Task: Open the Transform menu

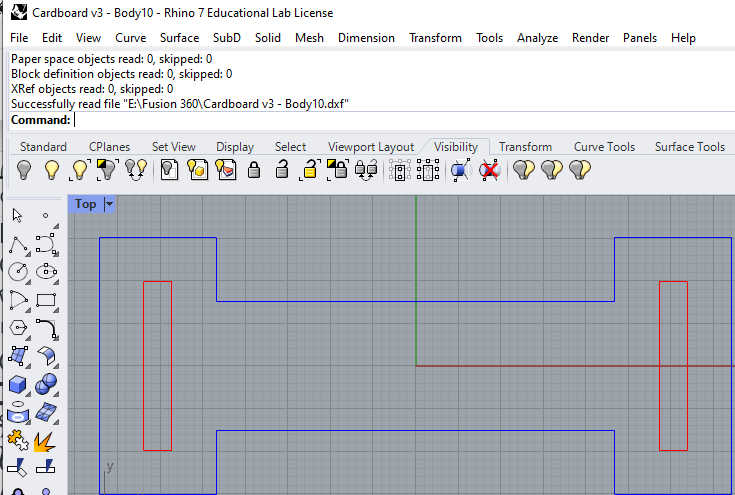Action: tap(435, 38)
